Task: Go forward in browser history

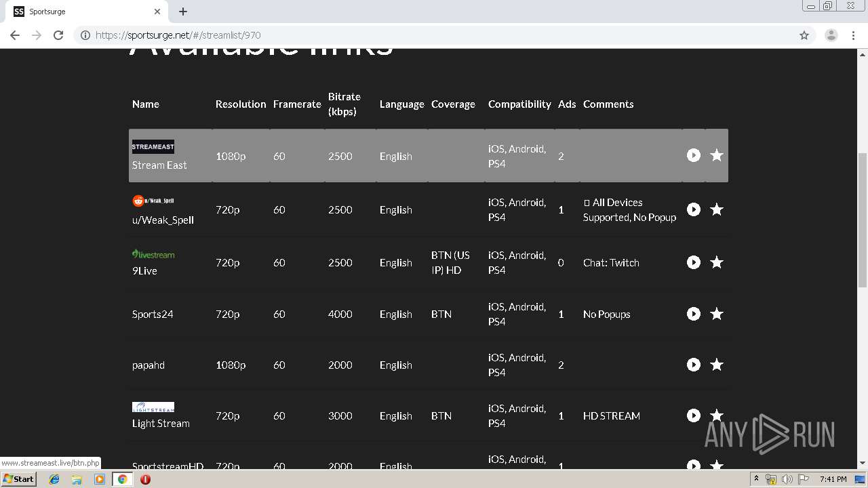Action: coord(37,35)
